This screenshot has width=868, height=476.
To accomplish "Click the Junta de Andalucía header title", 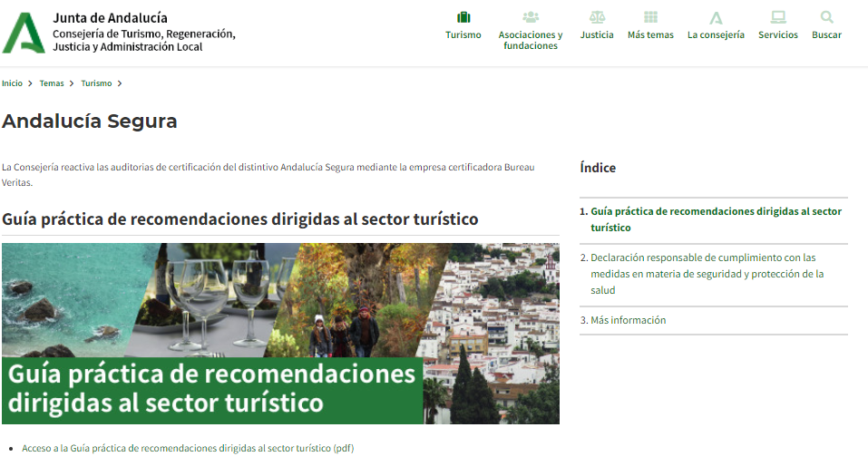I will click(110, 18).
